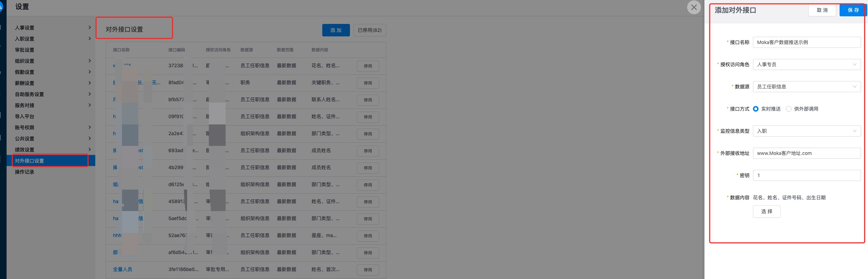The width and height of the screenshot is (868, 279).
Task: Open 操作记录 in sidebar
Action: coord(51,172)
